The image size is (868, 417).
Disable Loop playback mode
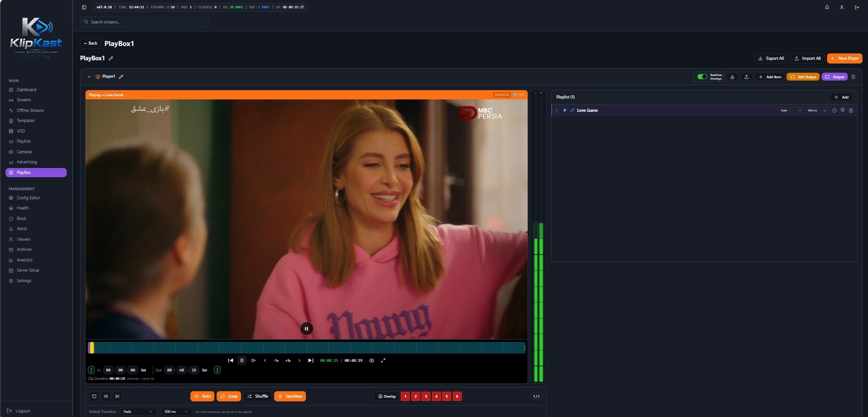pos(229,396)
